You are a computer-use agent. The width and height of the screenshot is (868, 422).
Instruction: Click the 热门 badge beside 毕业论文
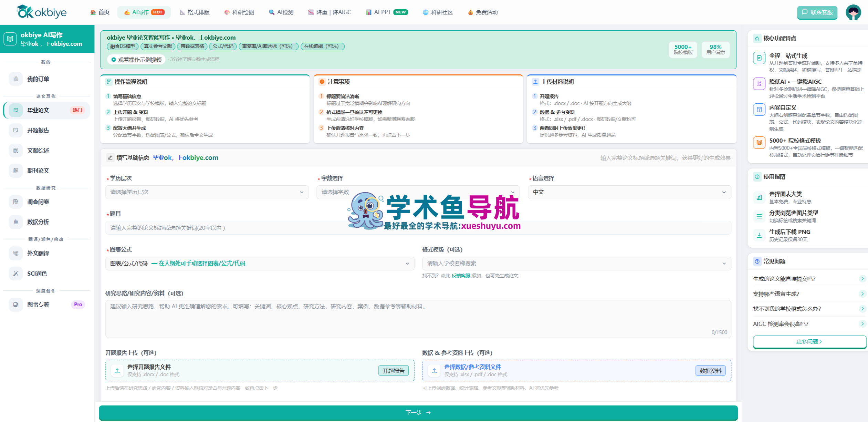pos(77,110)
